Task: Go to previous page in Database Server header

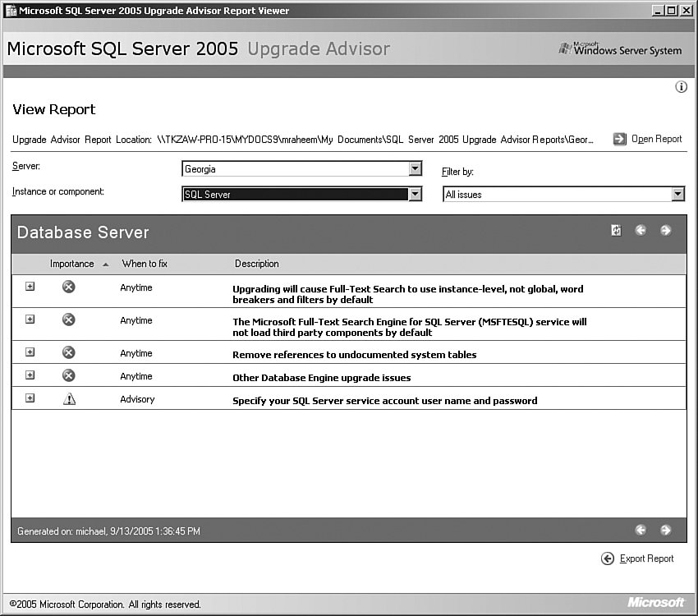Action: (641, 231)
